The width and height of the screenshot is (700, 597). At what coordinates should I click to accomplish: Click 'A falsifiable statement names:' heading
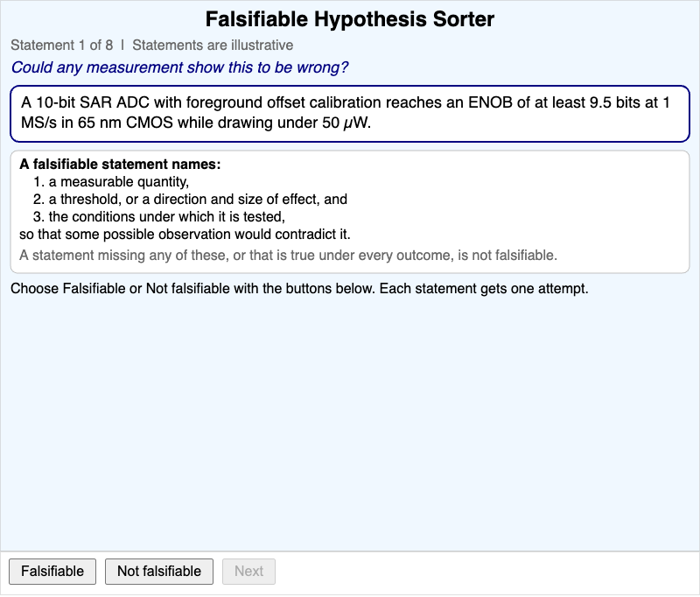[x=120, y=165]
